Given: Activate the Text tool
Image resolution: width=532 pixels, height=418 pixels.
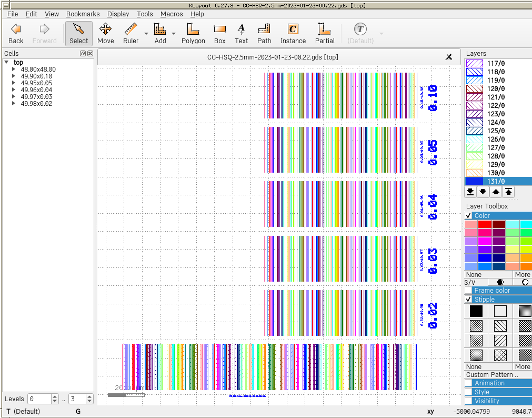Looking at the screenshot, I should click(x=241, y=33).
